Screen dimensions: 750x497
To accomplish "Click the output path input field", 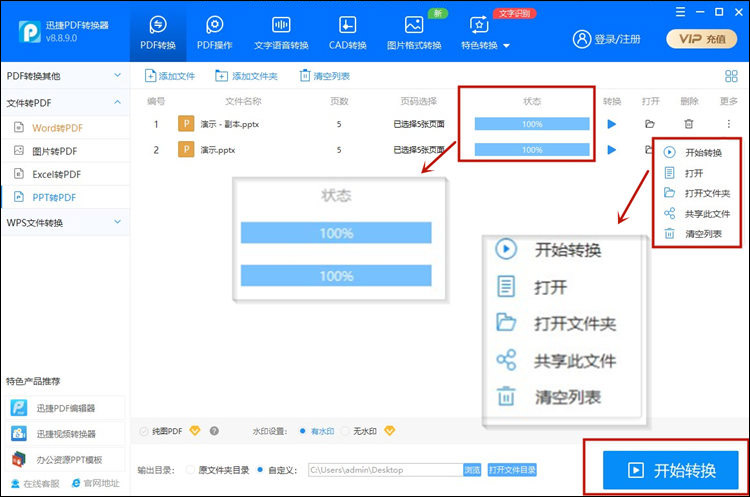I will click(386, 470).
